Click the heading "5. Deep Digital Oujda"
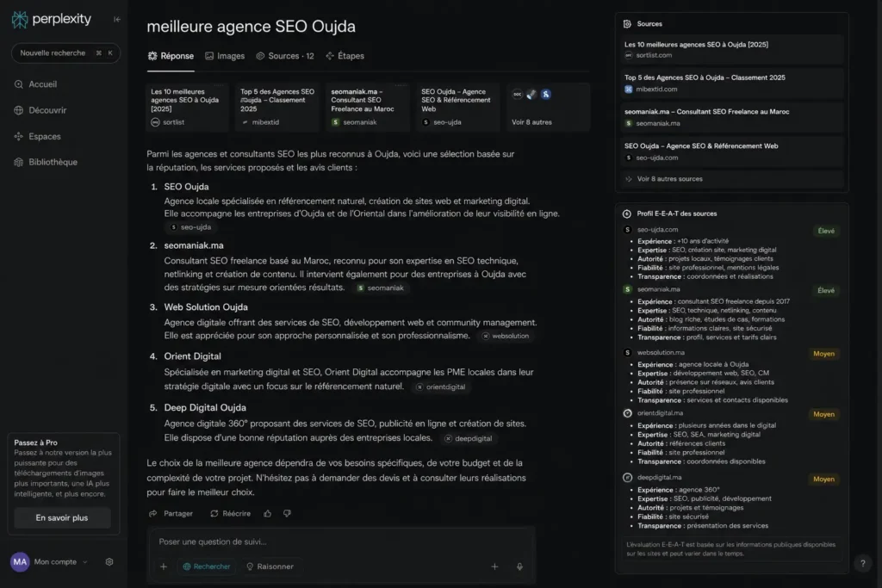The image size is (882, 588). pos(198,407)
